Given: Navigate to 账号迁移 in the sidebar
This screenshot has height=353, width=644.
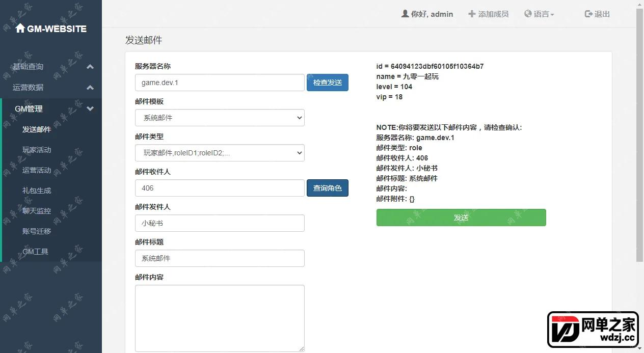Looking at the screenshot, I should coord(37,231).
